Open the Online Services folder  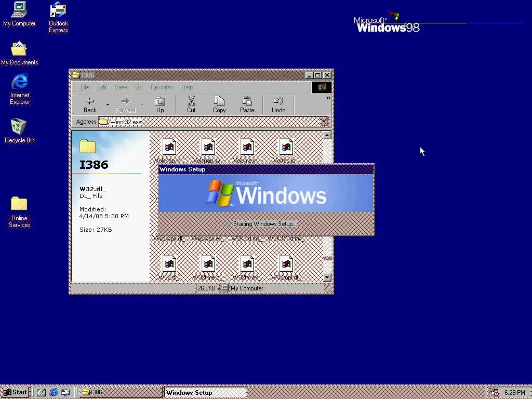coord(19,212)
